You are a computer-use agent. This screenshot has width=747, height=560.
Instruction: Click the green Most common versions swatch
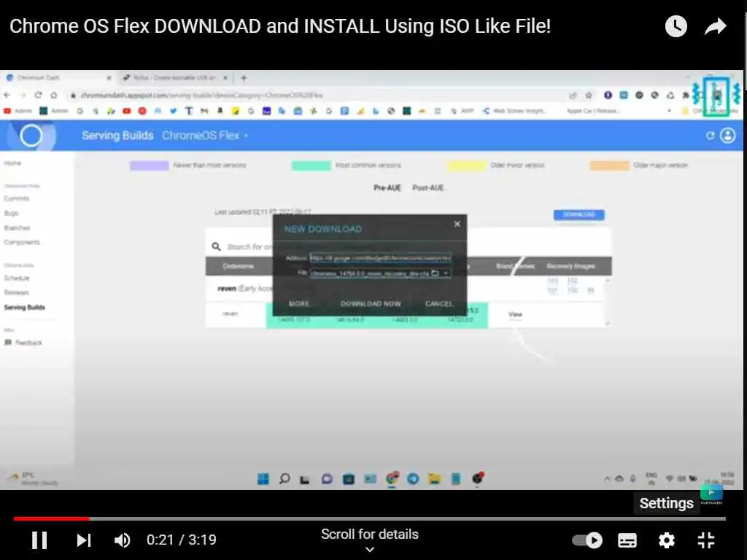[311, 166]
